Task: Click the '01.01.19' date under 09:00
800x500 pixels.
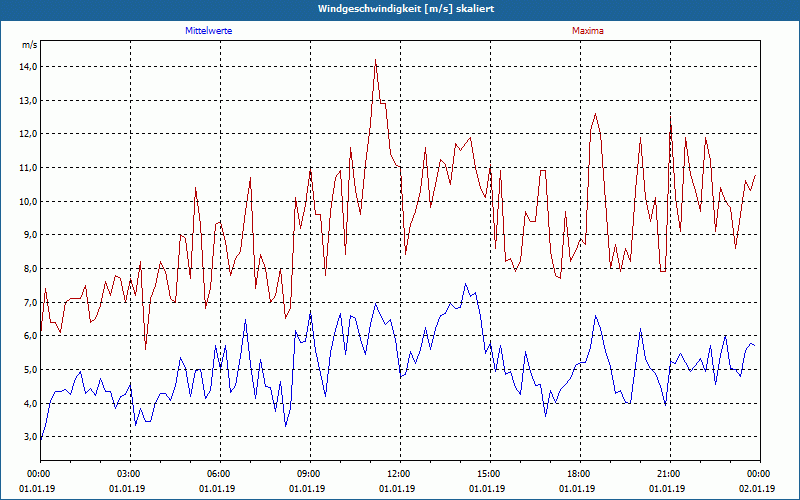Action: (307, 489)
